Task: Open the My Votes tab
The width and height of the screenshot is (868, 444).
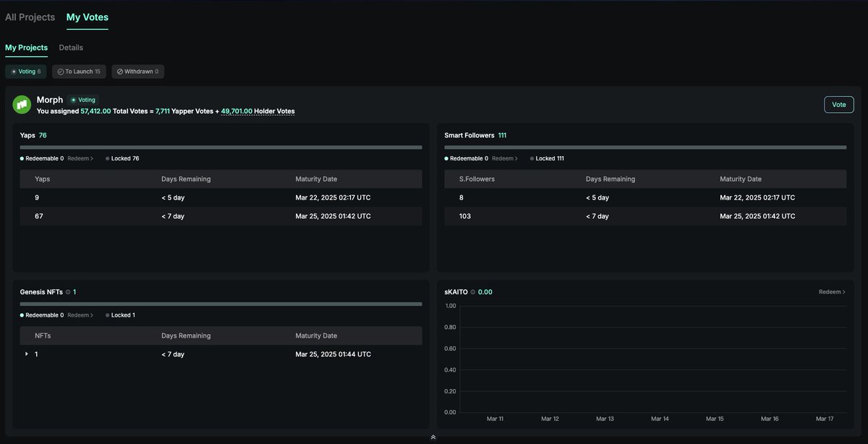Action: 88,17
